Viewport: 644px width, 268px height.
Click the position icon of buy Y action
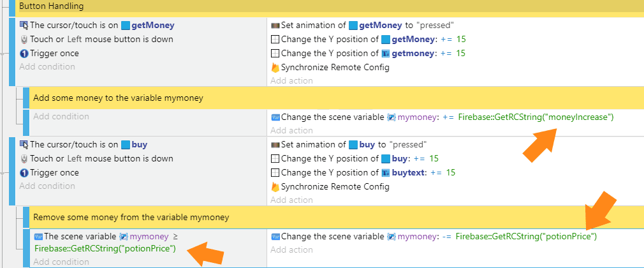click(x=275, y=159)
